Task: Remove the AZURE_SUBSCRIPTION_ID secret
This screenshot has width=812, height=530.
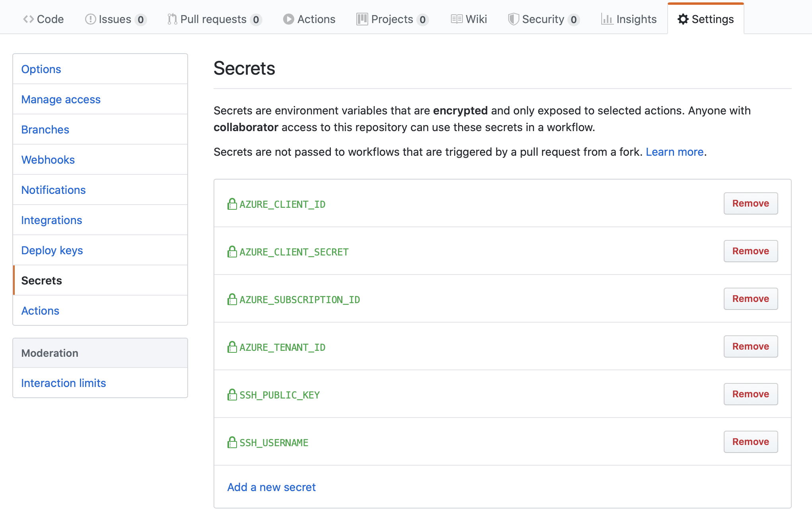Action: 751,299
